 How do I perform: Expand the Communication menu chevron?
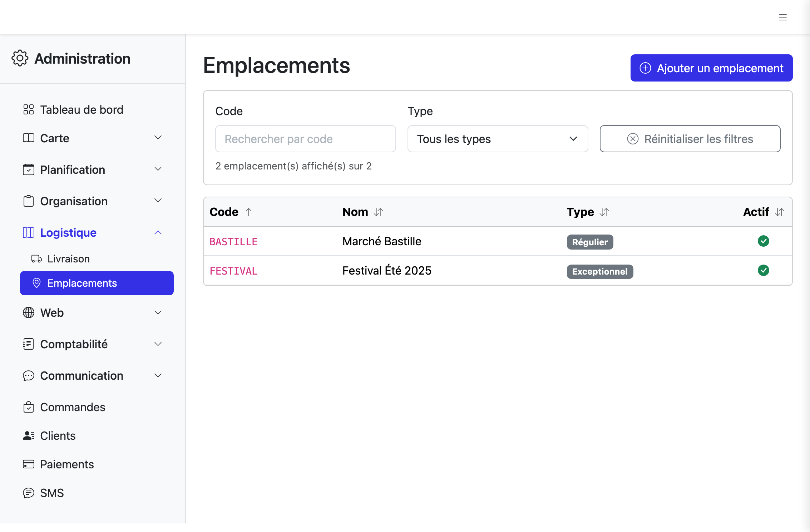click(158, 375)
